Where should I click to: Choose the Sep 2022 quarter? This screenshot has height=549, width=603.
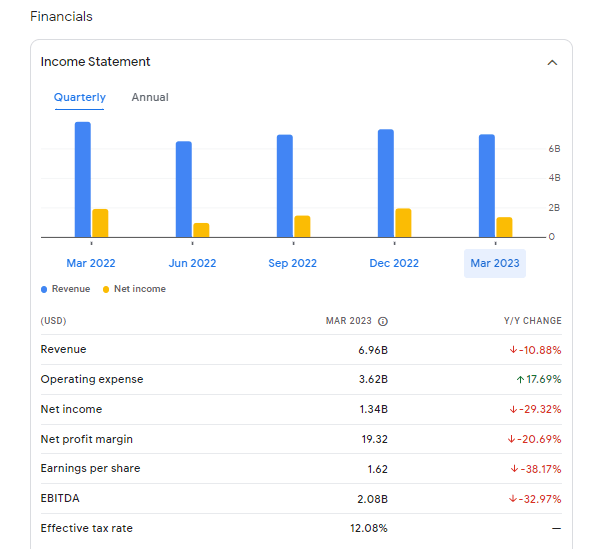coord(293,264)
